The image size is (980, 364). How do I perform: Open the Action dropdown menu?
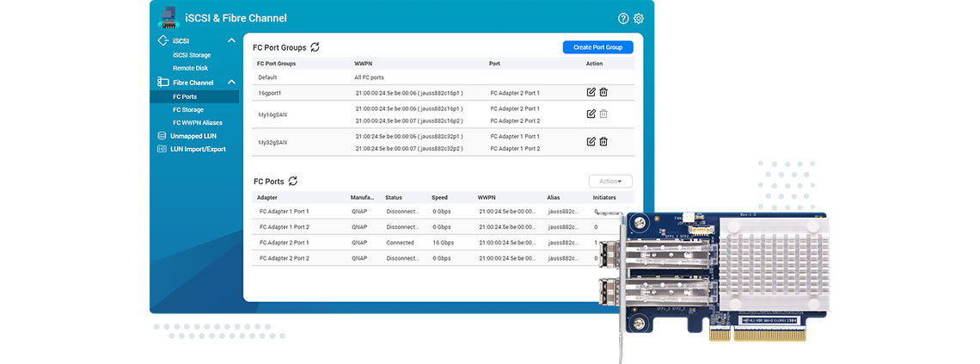click(x=610, y=182)
